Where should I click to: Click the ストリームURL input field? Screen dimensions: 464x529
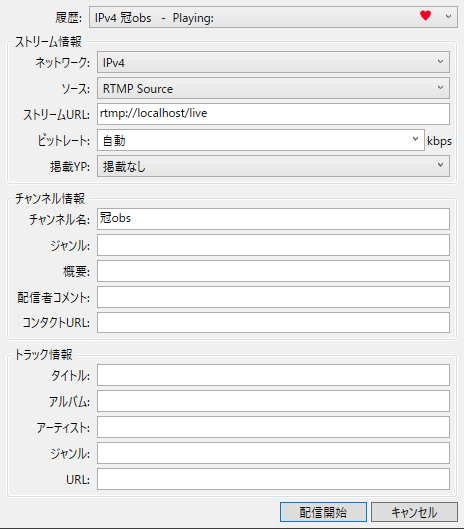[x=273, y=114]
